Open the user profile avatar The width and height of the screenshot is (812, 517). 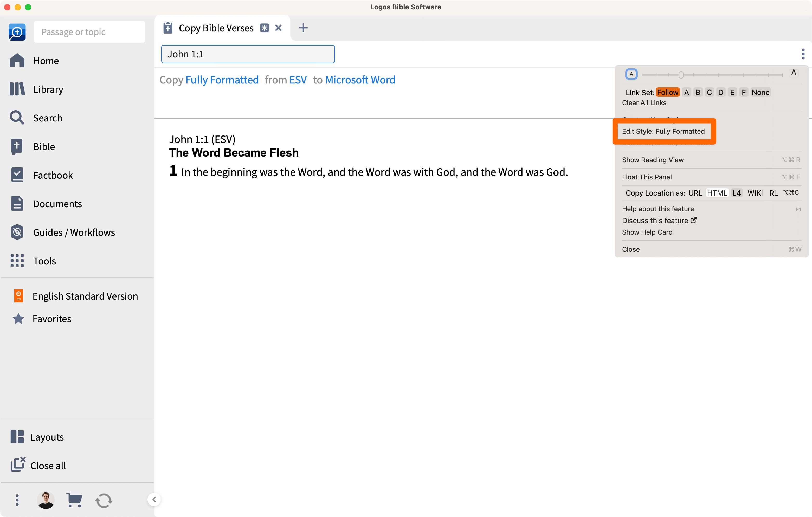pos(46,500)
